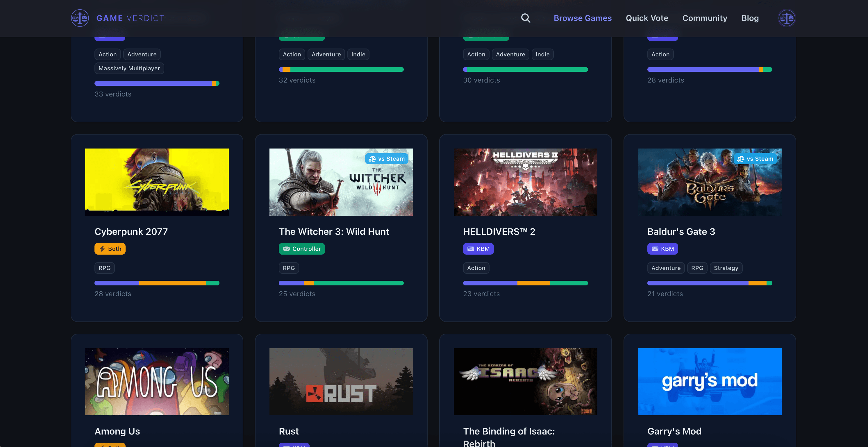Select the Adventure tag on Baldur's Gate 3
This screenshot has height=447, width=868.
(x=666, y=268)
